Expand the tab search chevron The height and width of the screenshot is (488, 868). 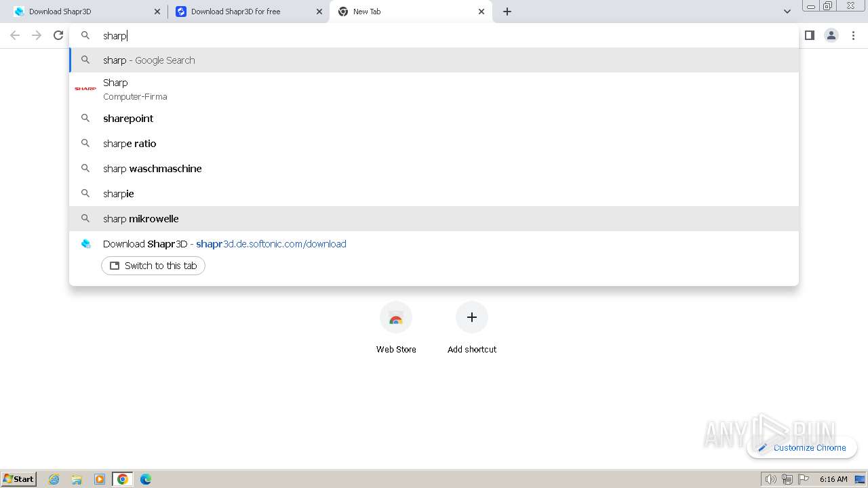787,12
